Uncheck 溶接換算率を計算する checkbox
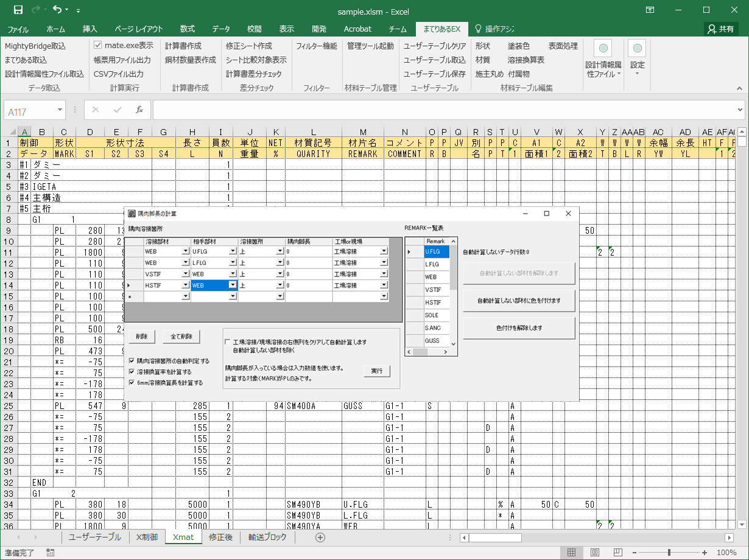The image size is (749, 560). pyautogui.click(x=132, y=371)
